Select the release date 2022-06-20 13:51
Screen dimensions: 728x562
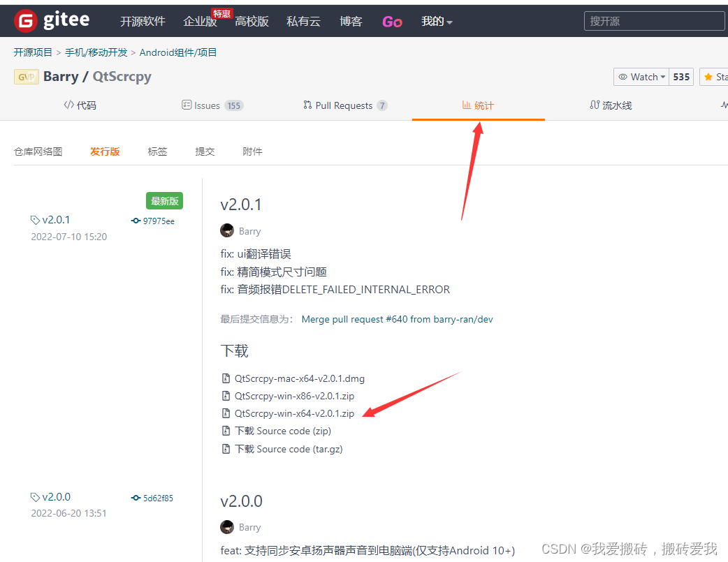click(x=68, y=513)
